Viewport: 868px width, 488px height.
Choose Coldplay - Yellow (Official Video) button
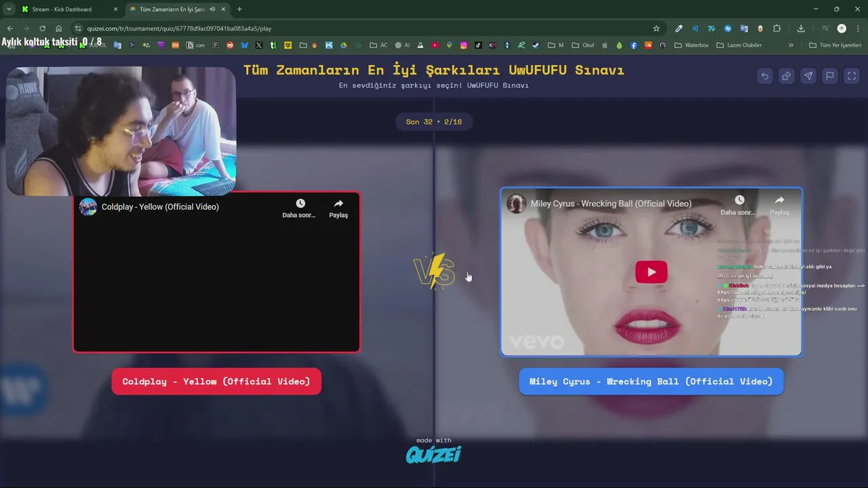coord(216,381)
